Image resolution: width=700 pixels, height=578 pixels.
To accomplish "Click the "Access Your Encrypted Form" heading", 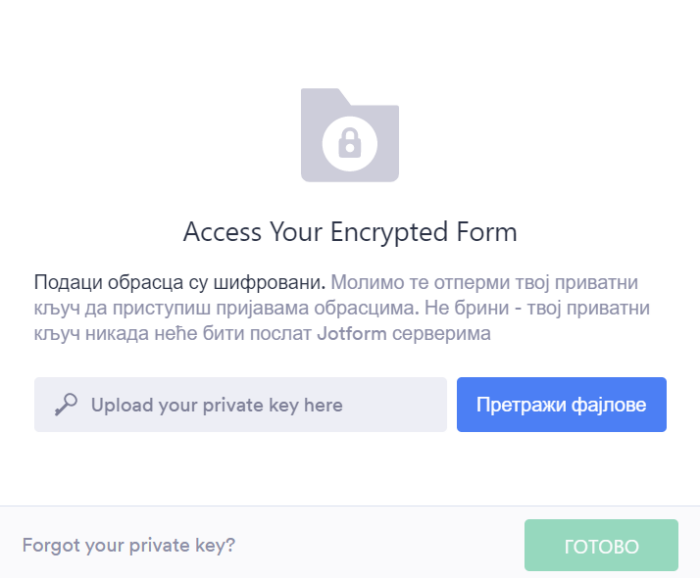I will [x=350, y=233].
